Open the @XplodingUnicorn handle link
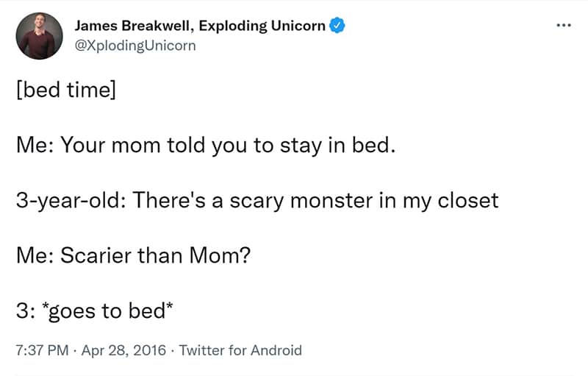The image size is (588, 376). click(x=135, y=46)
